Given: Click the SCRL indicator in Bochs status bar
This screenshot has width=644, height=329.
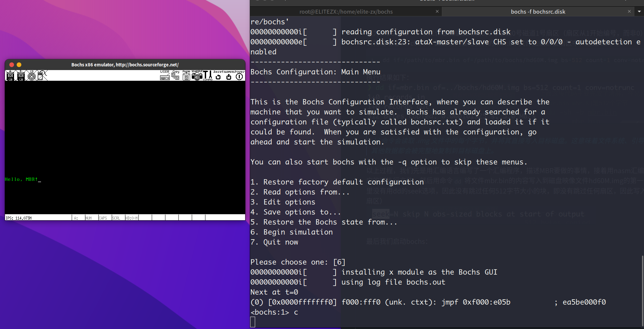Looking at the screenshot, I should [116, 218].
